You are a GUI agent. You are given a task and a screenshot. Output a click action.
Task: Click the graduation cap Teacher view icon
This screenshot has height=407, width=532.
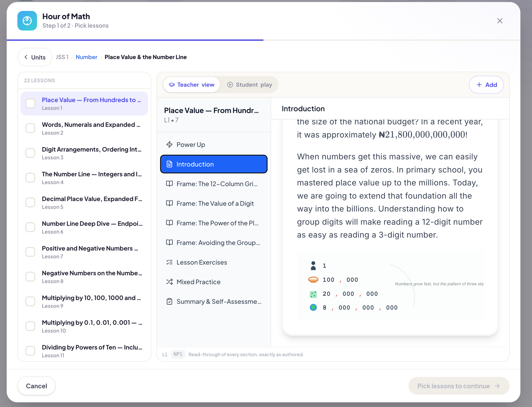(172, 84)
